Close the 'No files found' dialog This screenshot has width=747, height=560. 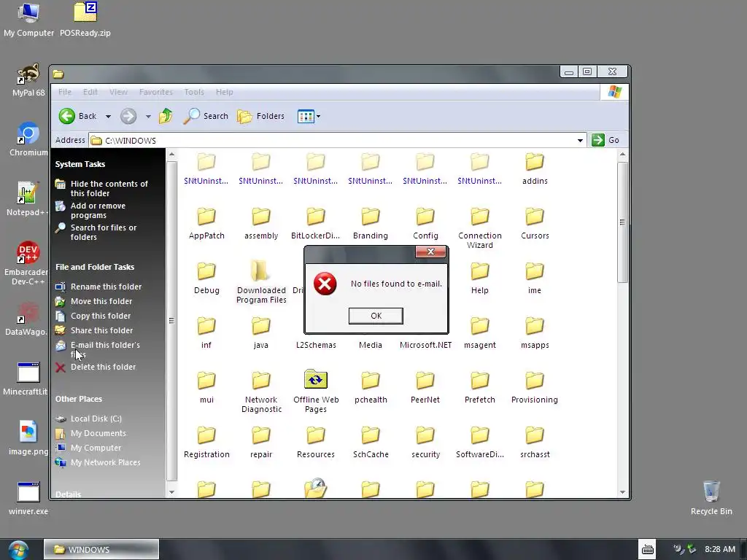click(x=430, y=252)
